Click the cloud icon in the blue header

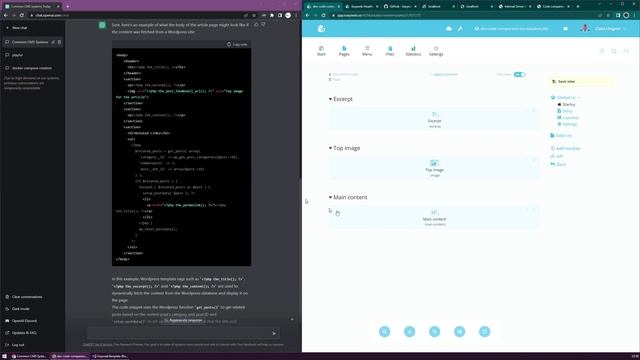(x=449, y=29)
